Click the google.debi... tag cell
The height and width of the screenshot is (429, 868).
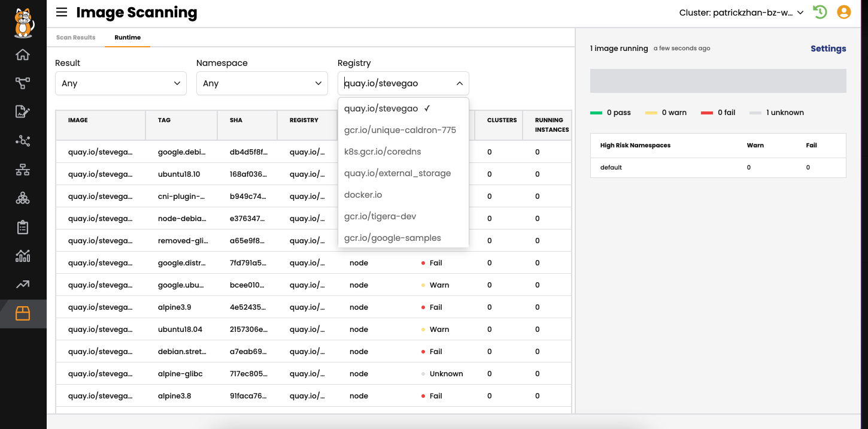coord(182,152)
